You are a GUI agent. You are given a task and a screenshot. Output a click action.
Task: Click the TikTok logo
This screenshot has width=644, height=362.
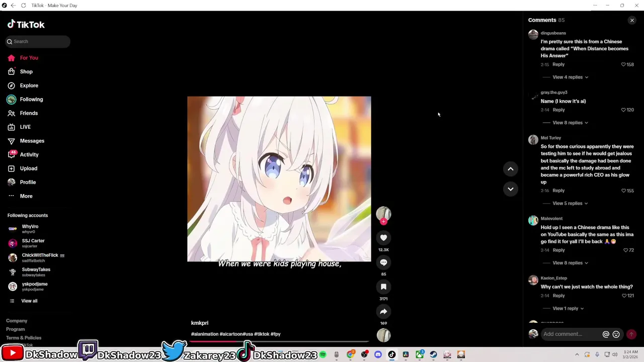pos(26,24)
